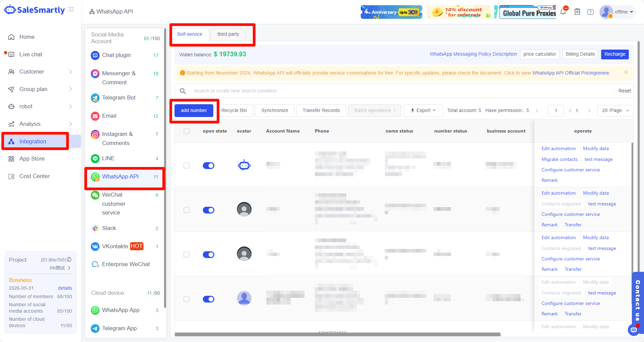Open the clipboard task list icon

pyautogui.click(x=577, y=12)
